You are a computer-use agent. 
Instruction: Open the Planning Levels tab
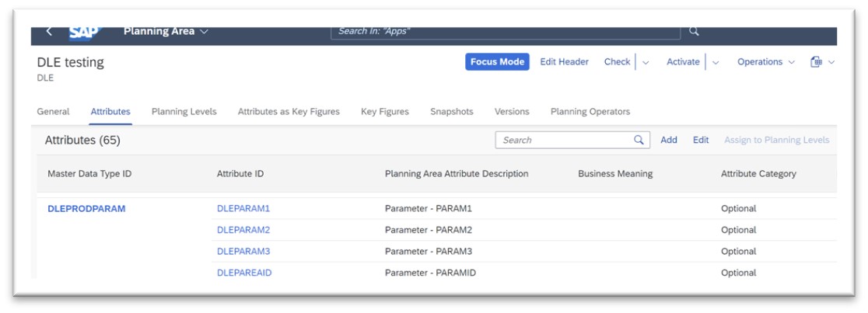click(x=184, y=112)
